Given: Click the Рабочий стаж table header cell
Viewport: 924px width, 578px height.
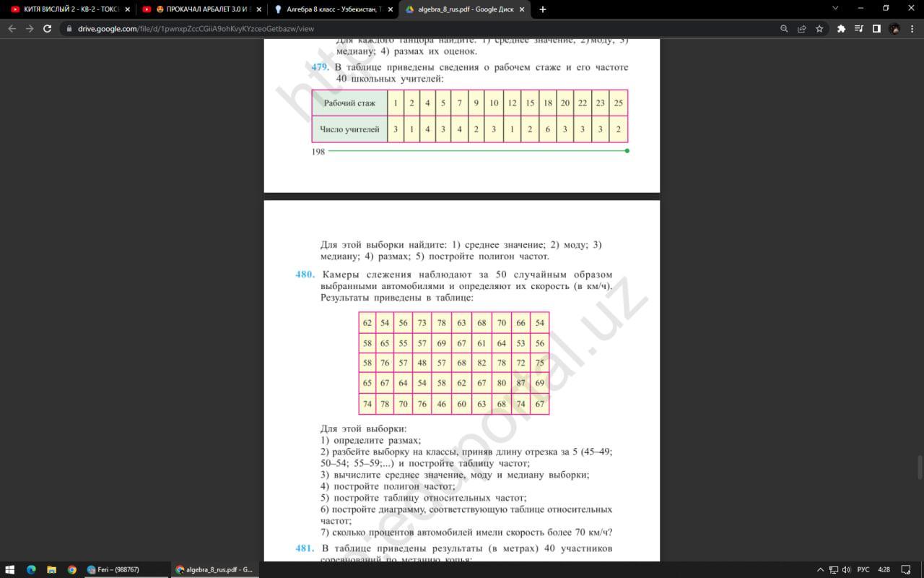Looking at the screenshot, I should click(x=349, y=103).
